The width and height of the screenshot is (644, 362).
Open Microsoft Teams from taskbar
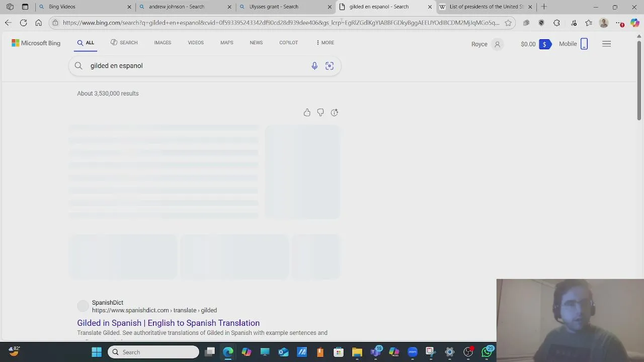[x=376, y=352]
